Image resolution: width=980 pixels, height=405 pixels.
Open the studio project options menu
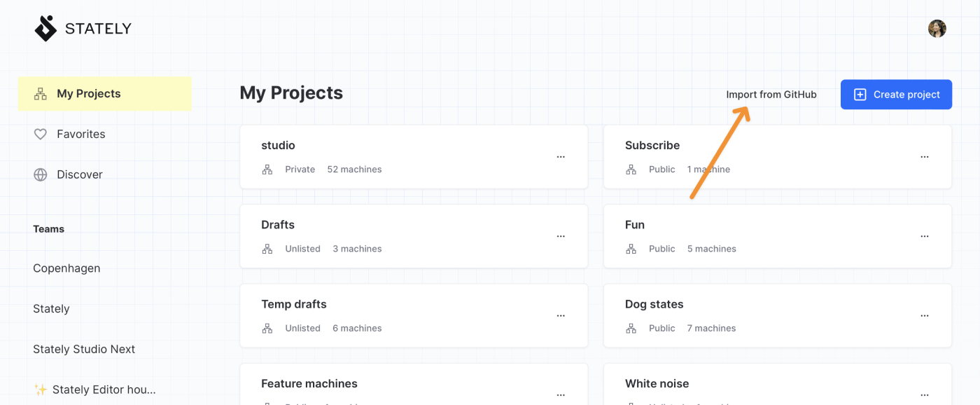pos(561,157)
